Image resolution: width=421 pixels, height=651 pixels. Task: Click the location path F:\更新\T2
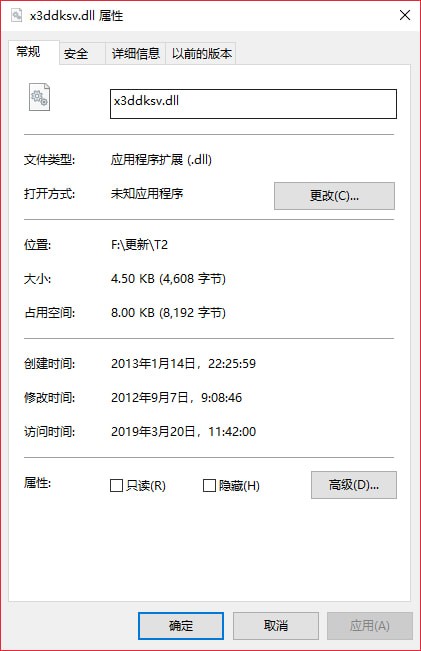click(x=140, y=245)
